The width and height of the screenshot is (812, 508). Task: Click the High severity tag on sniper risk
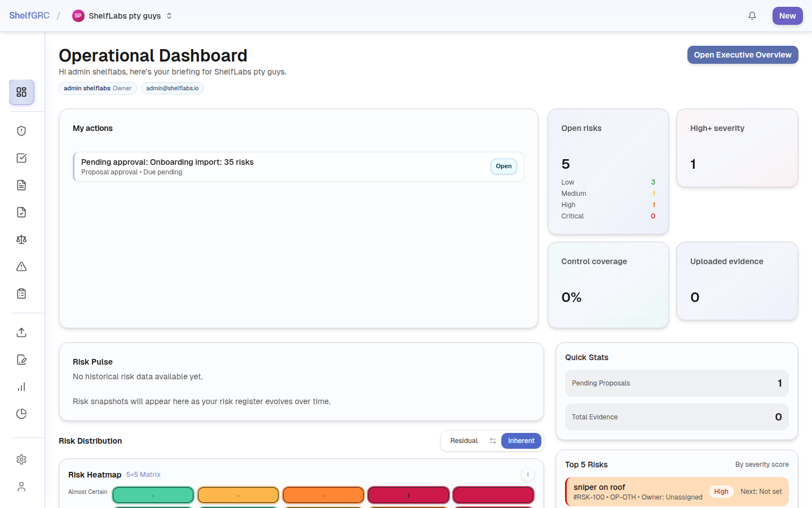pyautogui.click(x=721, y=492)
